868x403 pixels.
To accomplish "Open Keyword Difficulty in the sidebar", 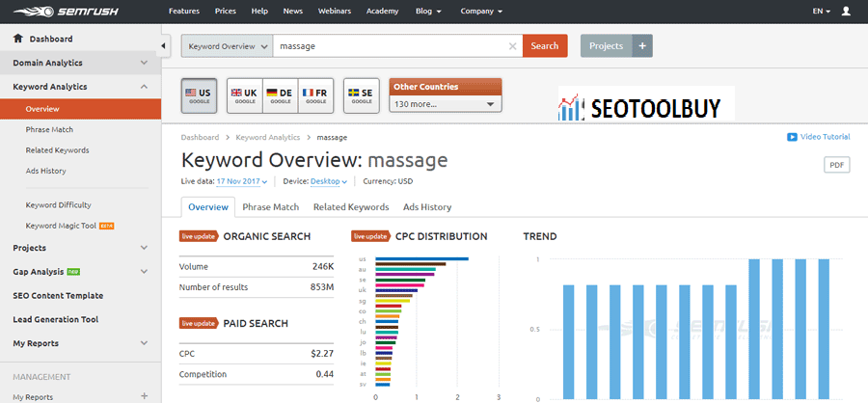I will (58, 204).
